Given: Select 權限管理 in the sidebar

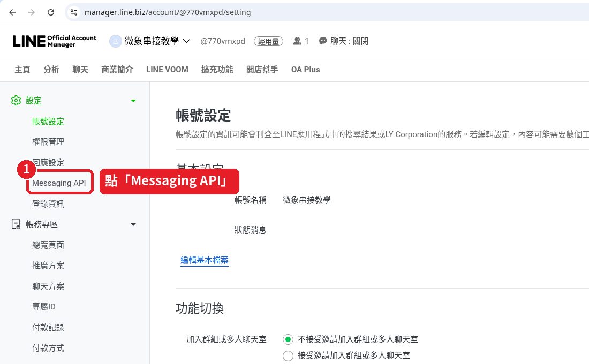Looking at the screenshot, I should click(x=48, y=142).
